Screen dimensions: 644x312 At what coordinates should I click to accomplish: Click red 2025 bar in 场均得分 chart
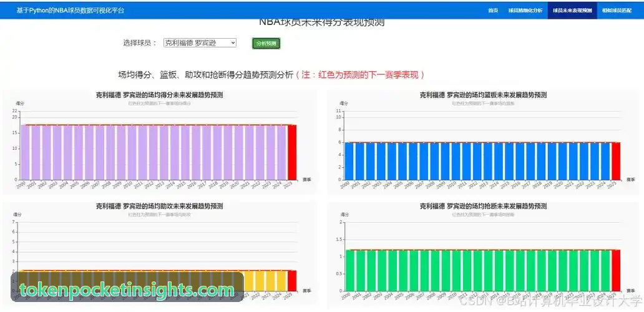[292, 152]
